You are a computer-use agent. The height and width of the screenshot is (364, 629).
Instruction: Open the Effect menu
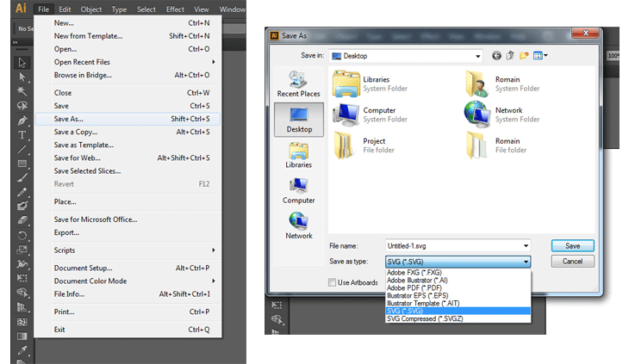[x=175, y=9]
